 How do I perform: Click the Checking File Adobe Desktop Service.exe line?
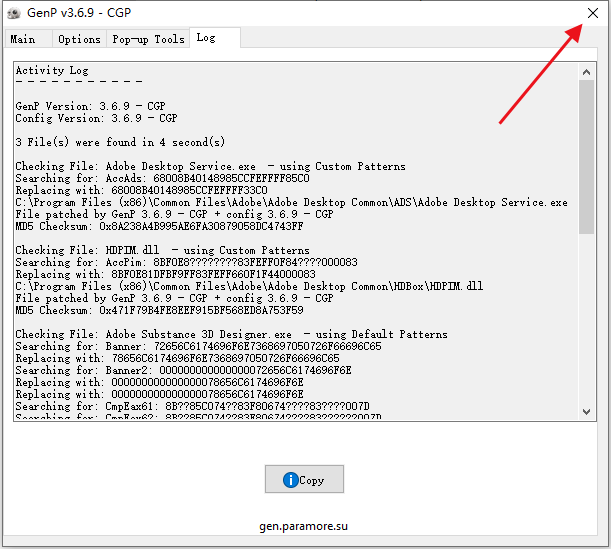click(210, 166)
